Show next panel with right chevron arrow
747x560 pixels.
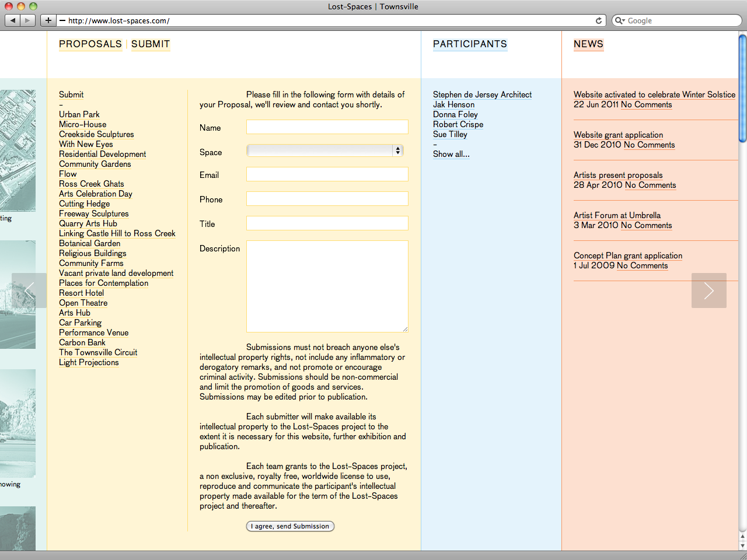(x=709, y=290)
